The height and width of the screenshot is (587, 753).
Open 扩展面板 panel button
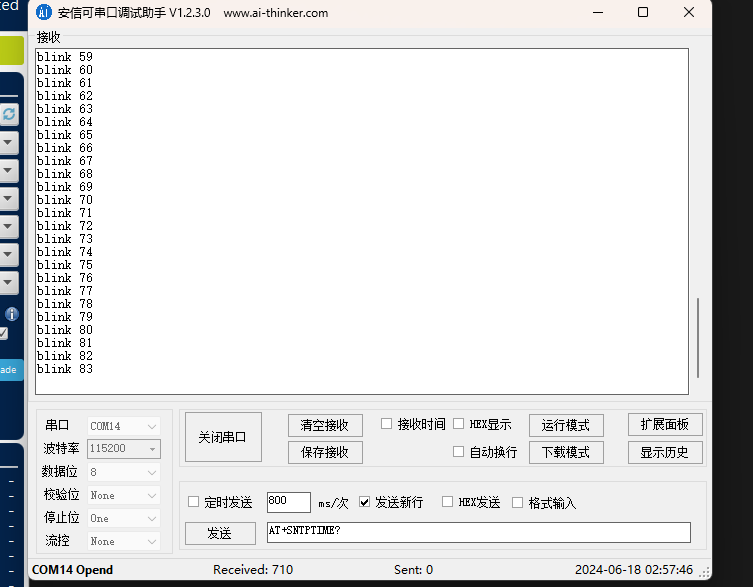665,424
